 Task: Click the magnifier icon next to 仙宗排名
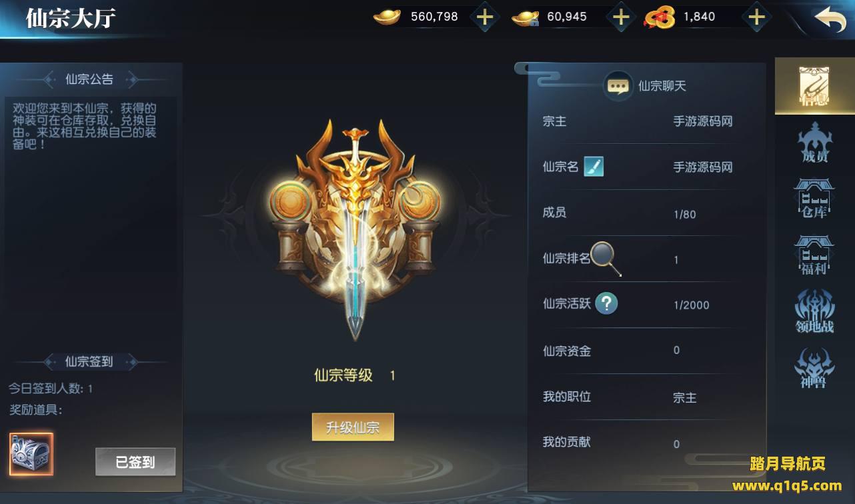point(606,257)
